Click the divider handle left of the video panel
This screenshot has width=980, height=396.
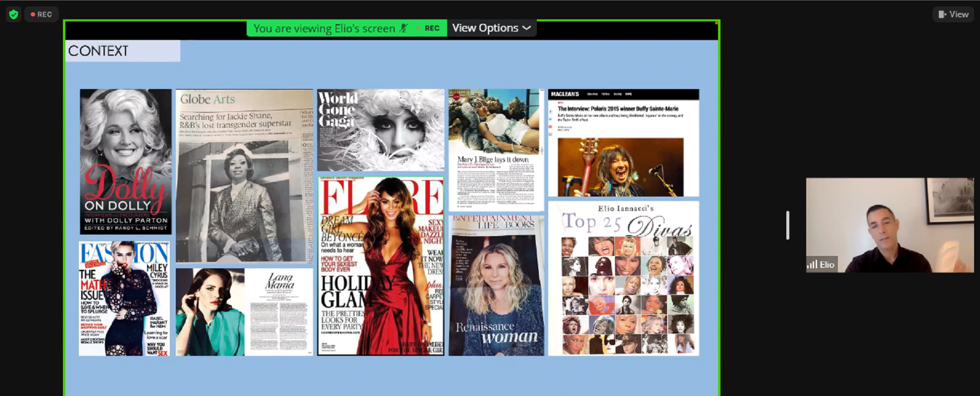tap(787, 225)
